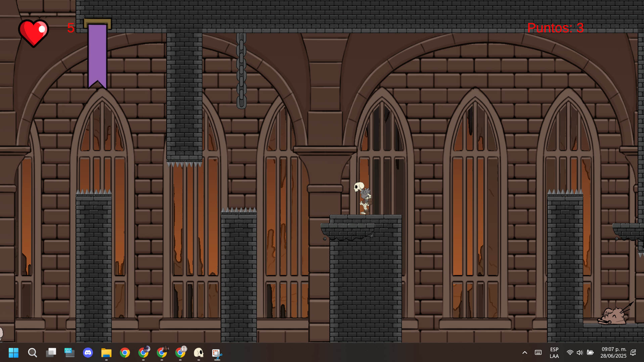
Task: Click the Puntos: 3 score text
Action: 555,28
